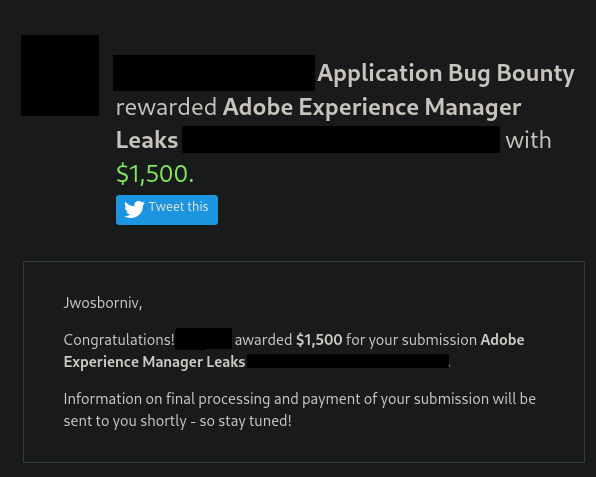Click "for your submission" text in message
The width and height of the screenshot is (596, 477).
(411, 340)
